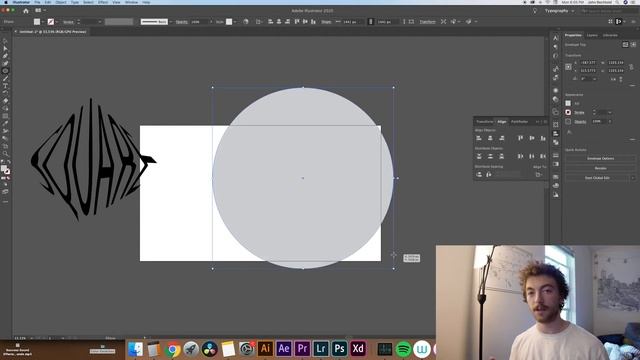Open stroke weight dropdown in Properties panel

(x=610, y=112)
